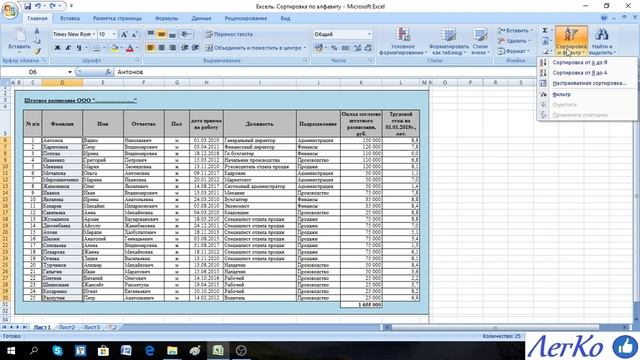
Task: Toggle underline Ч formatting
Action: [x=78, y=48]
